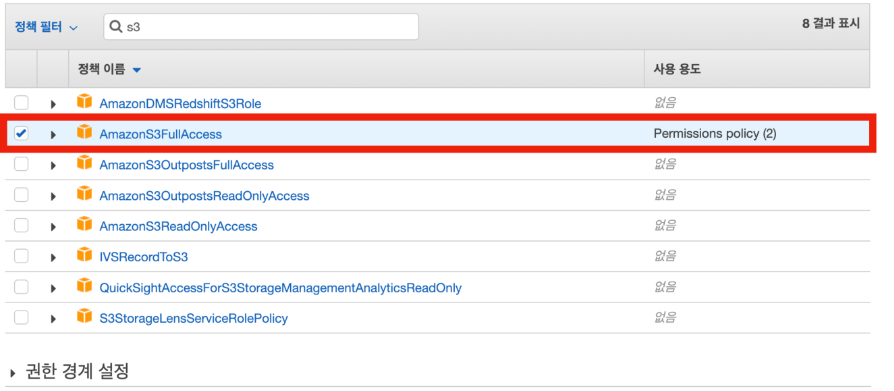Viewport: 894px width, 391px height.
Task: Open the 정책 필터 dropdown
Action: 46,27
